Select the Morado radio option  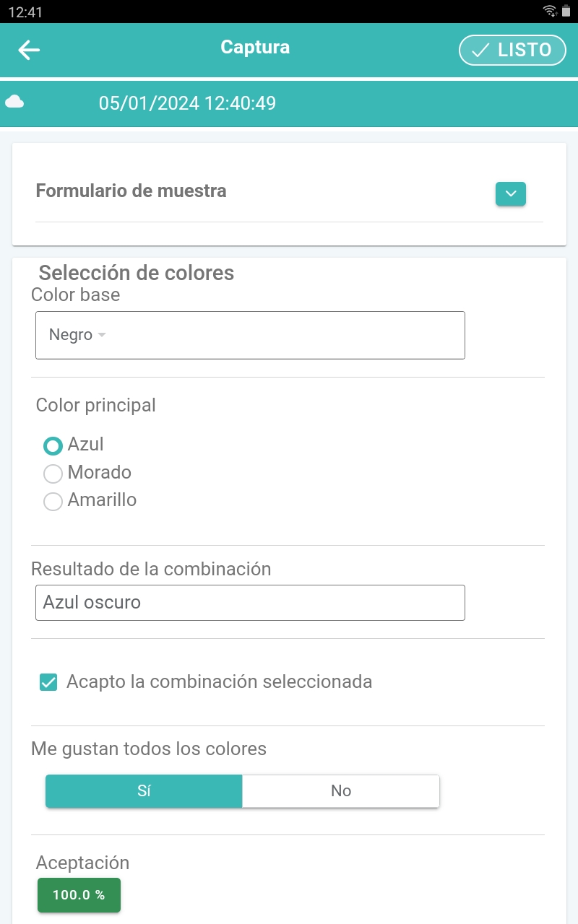pos(53,474)
